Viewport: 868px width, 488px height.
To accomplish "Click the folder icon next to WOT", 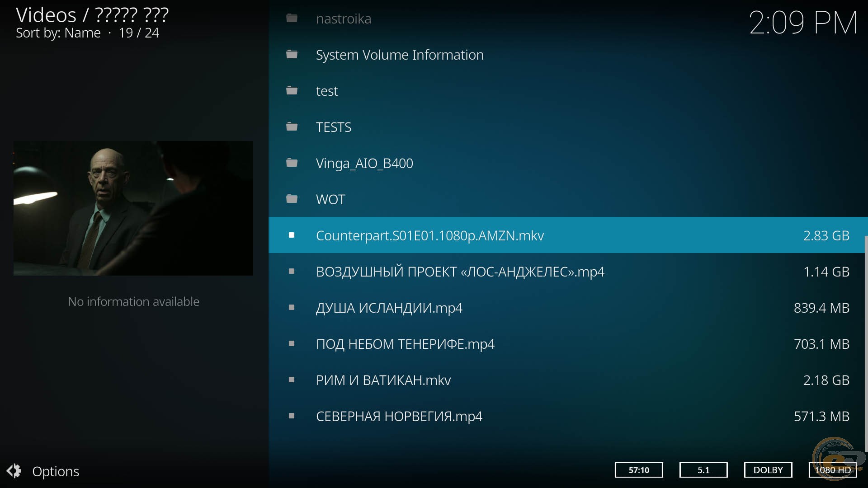I will [292, 199].
